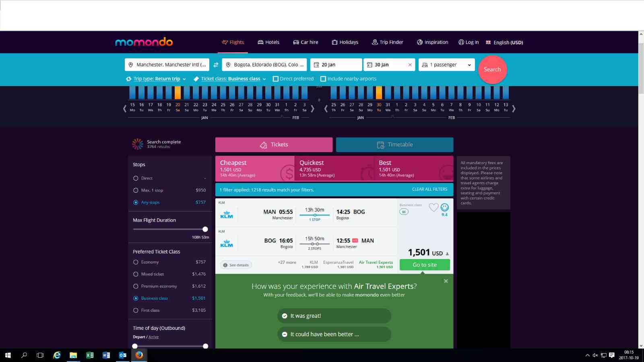
Task: Select Max. 1 stop filter
Action: click(136, 190)
